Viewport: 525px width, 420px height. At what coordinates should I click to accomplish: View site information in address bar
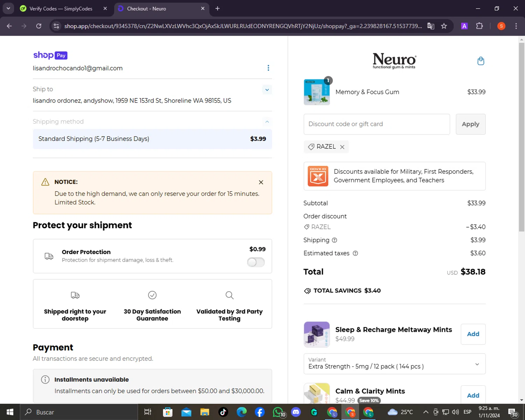[x=56, y=26]
